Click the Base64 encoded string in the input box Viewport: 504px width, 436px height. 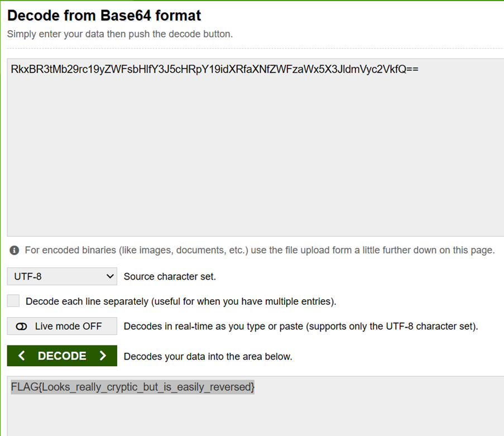(x=214, y=70)
